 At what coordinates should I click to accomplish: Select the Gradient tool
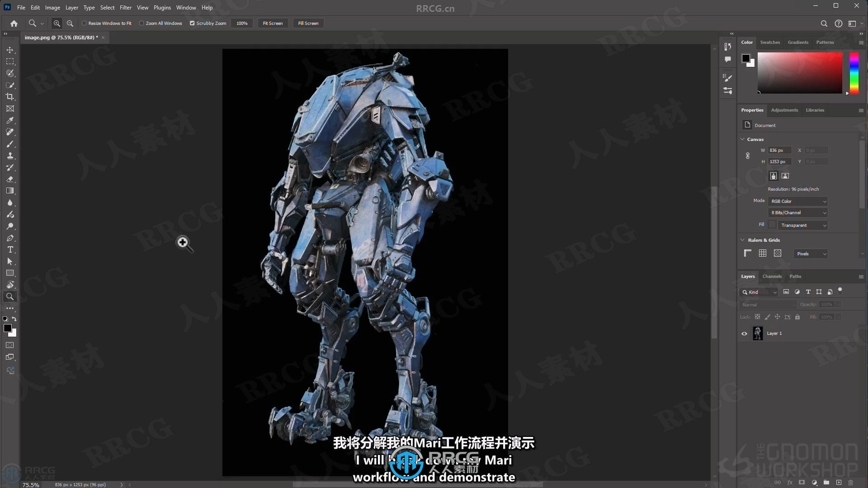(10, 191)
